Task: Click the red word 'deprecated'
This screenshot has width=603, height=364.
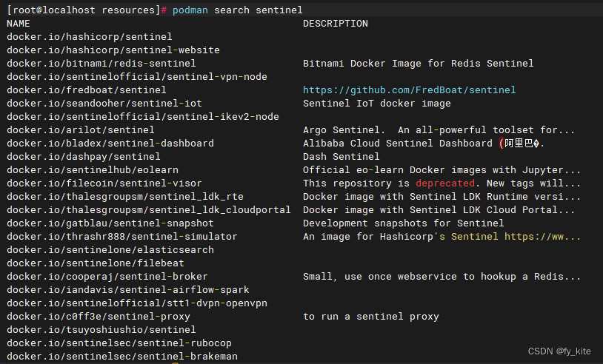Action: tap(445, 183)
